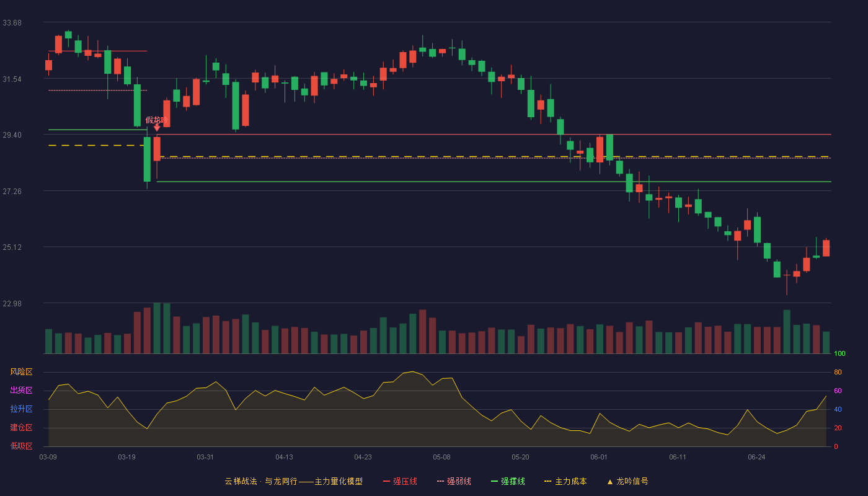Select the 风险区 zone label

tap(21, 372)
